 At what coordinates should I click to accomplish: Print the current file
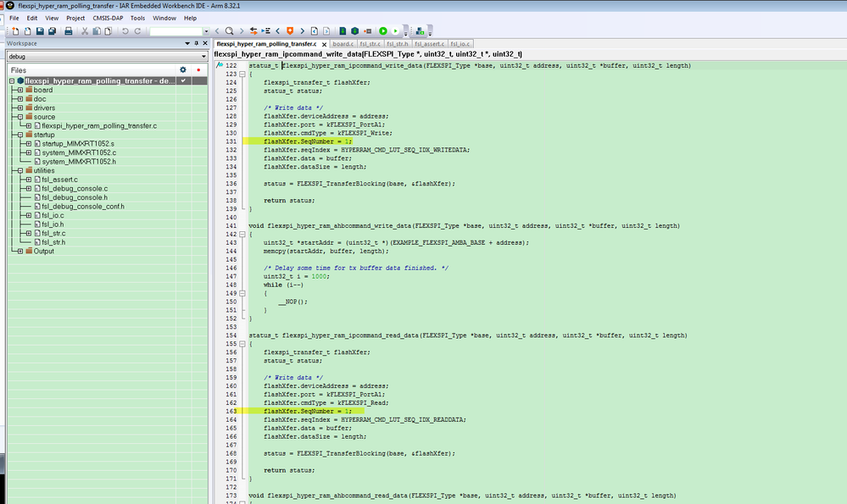point(68,31)
